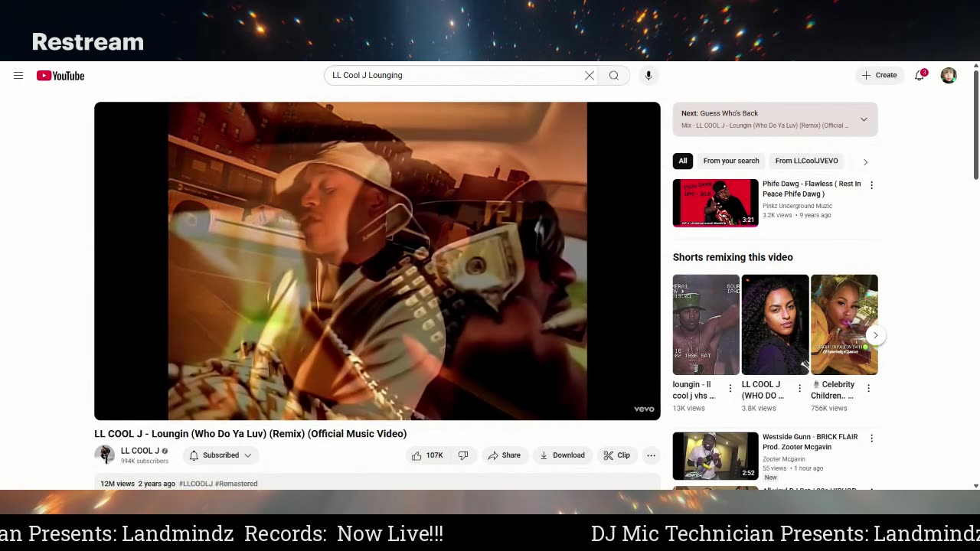The height and width of the screenshot is (551, 980).
Task: Select the All filter chip
Action: 683,161
